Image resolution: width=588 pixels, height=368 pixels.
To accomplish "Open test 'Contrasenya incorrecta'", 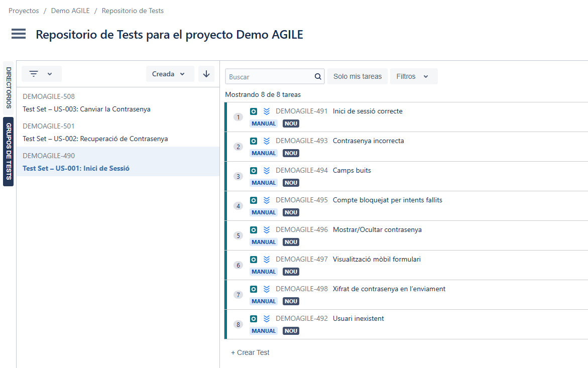I will coord(368,141).
